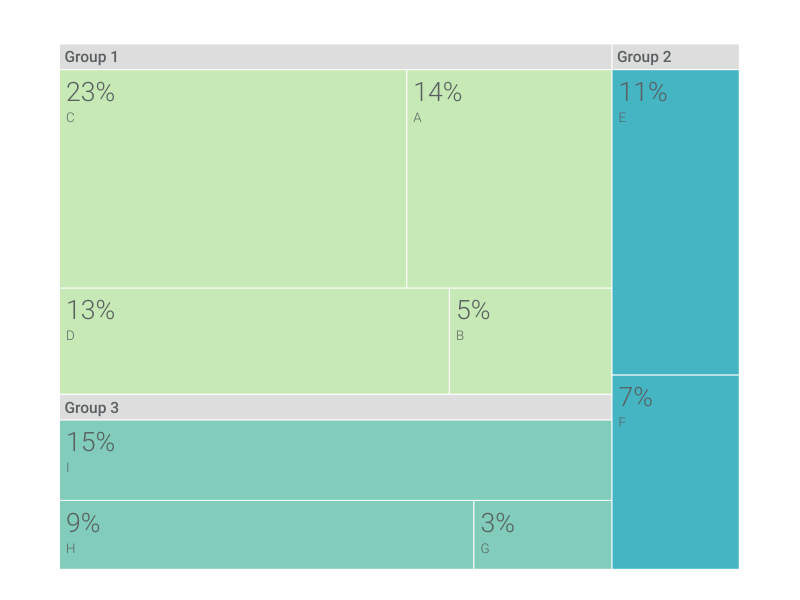The height and width of the screenshot is (600, 800).
Task: Click the 5% percentage text
Action: tap(473, 310)
